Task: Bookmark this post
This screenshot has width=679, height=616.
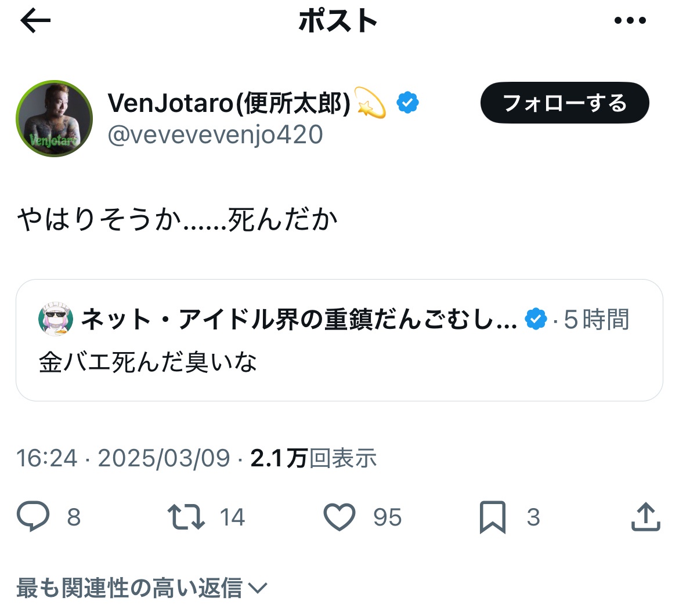Action: pyautogui.click(x=492, y=517)
